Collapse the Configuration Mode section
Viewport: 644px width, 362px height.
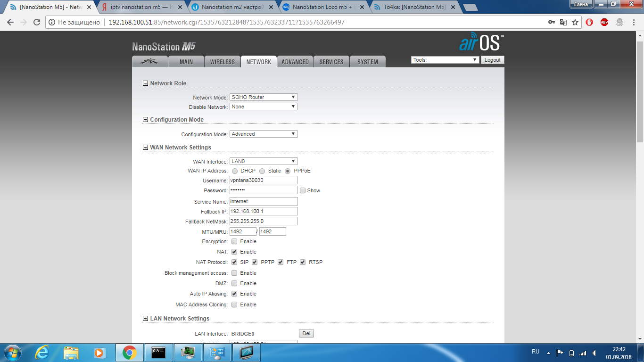[x=145, y=120]
